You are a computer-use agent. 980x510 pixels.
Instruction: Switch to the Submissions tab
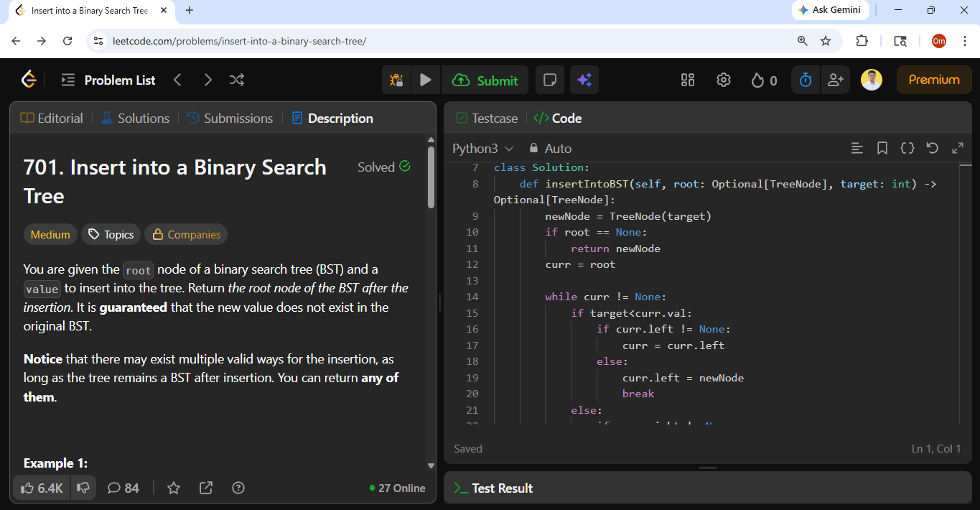click(x=230, y=118)
